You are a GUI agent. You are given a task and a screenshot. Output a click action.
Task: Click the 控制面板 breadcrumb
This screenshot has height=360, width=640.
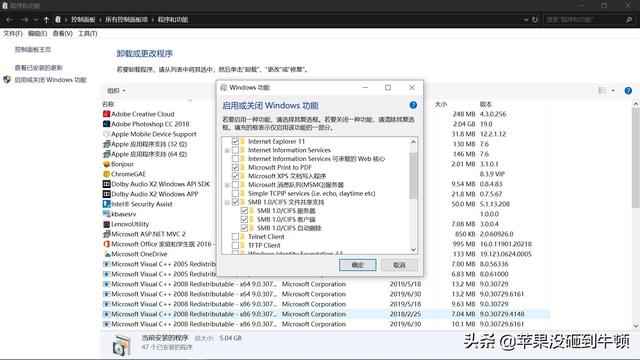[x=83, y=20]
